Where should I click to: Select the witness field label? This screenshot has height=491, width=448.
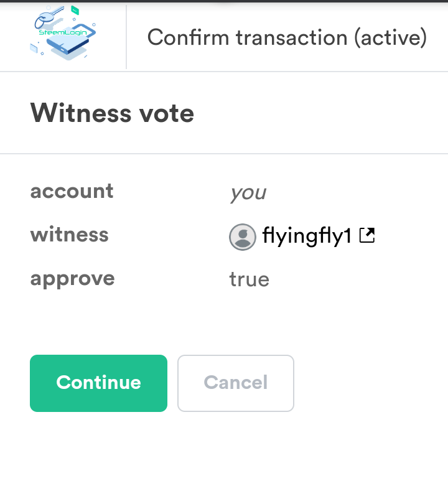coord(70,235)
